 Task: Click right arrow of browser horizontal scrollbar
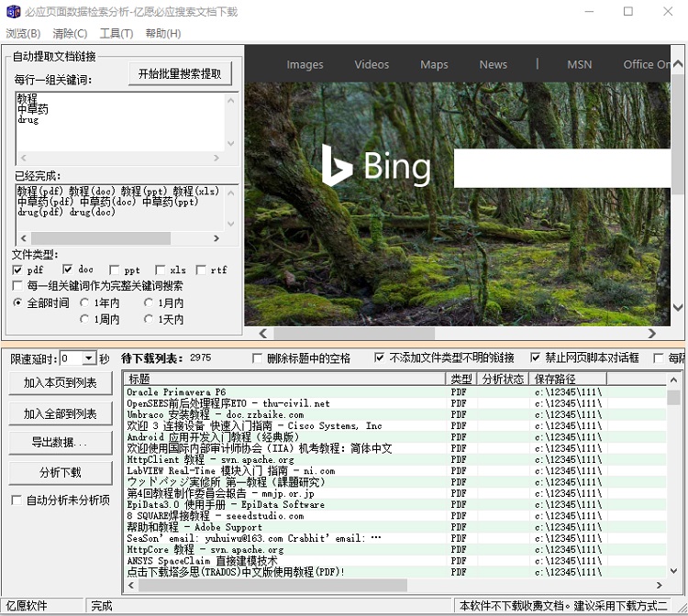pos(652,334)
